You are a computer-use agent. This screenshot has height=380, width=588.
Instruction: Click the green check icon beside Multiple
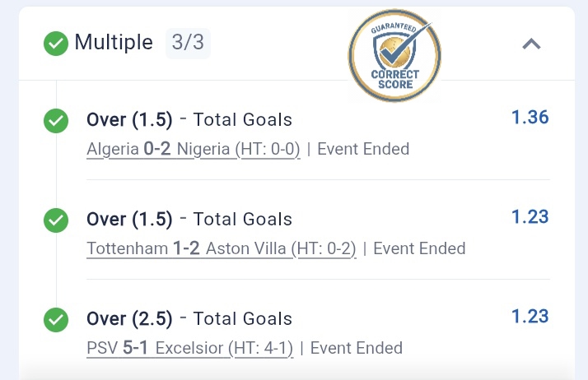(56, 44)
